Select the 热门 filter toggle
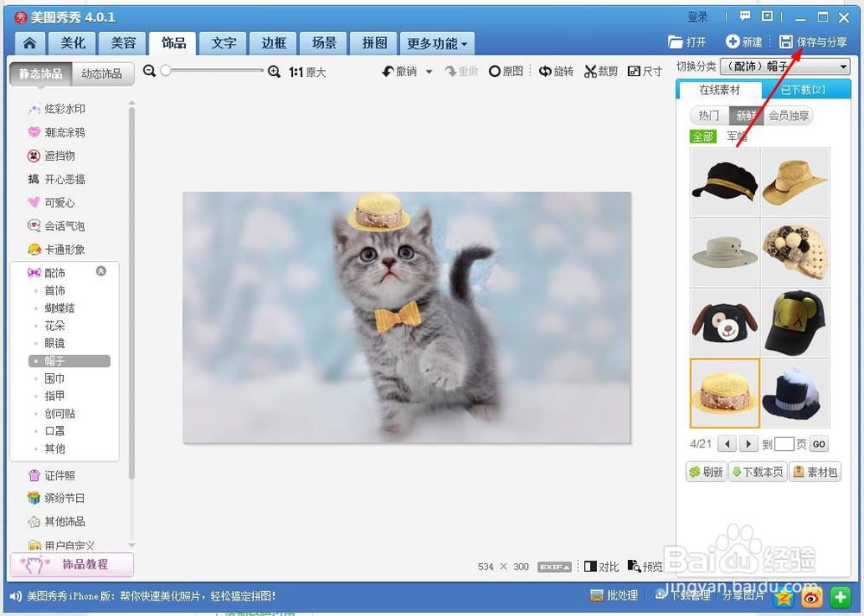Screen dimensions: 864x616 708,116
